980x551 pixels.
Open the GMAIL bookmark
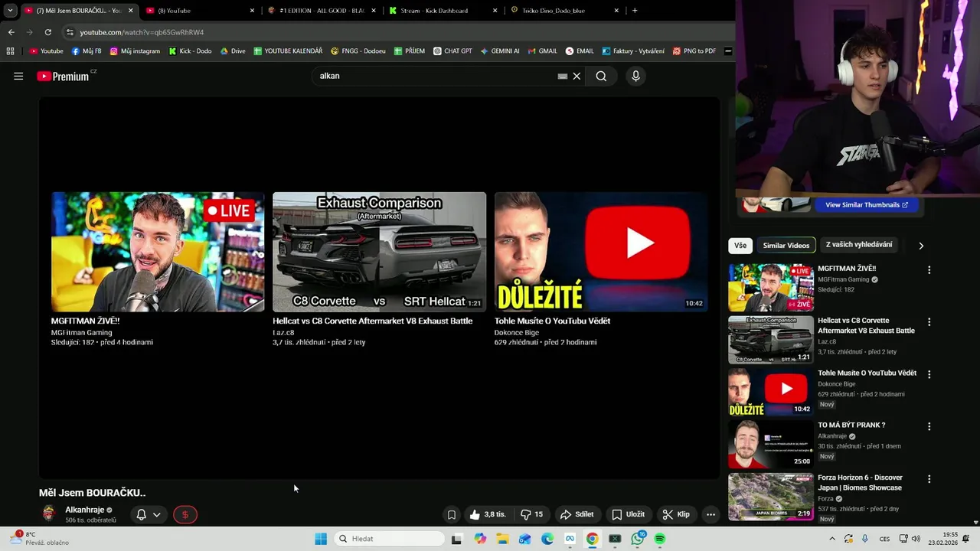coord(543,51)
